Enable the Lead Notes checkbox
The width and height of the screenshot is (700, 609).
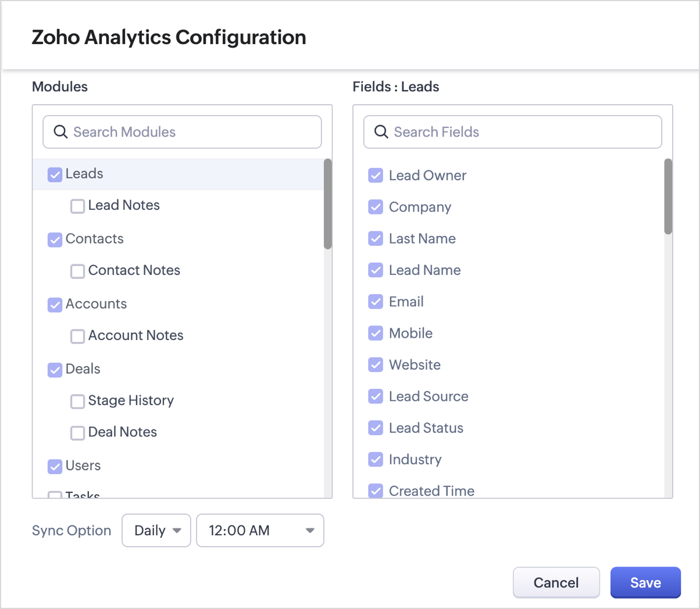[x=77, y=206]
